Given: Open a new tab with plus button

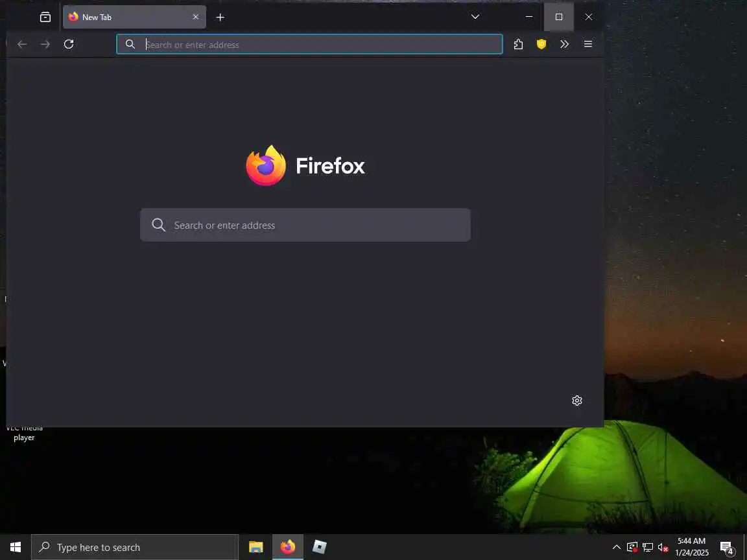Looking at the screenshot, I should click(220, 17).
